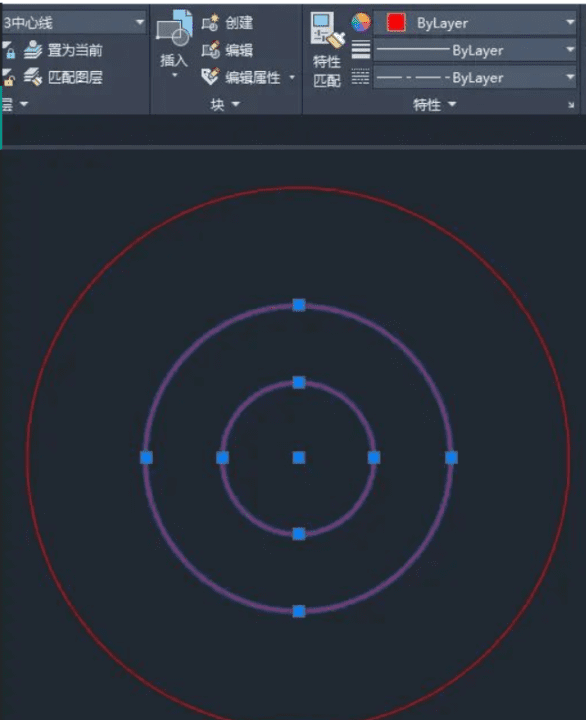This screenshot has height=720, width=586.
Task: Click the linetype dashed lines icon
Action: pos(360,77)
